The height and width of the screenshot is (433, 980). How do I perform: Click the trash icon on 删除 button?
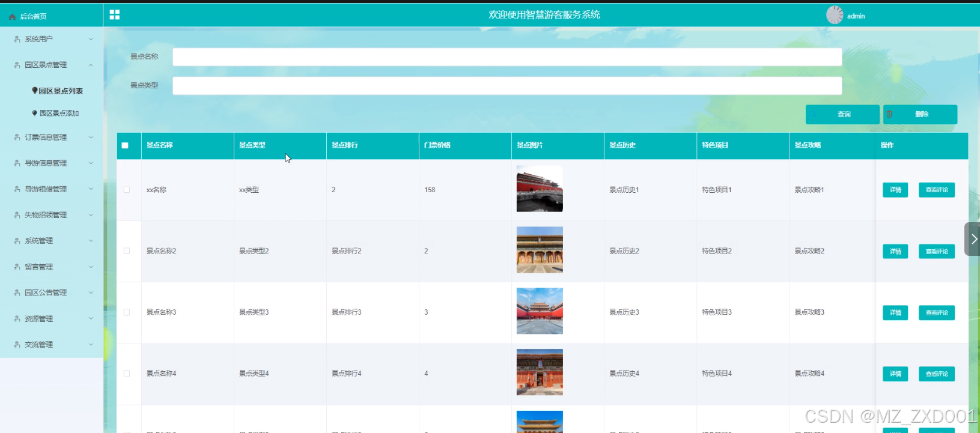point(889,114)
